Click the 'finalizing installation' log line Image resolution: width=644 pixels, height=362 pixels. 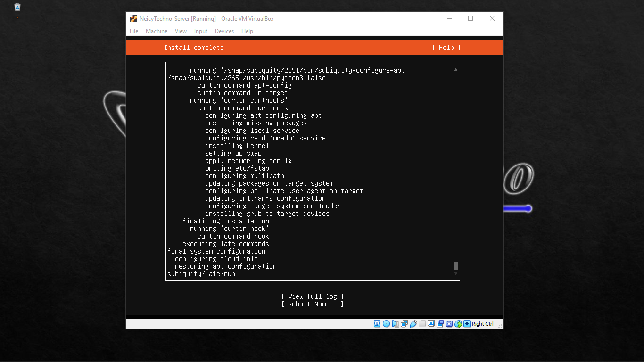point(226,221)
